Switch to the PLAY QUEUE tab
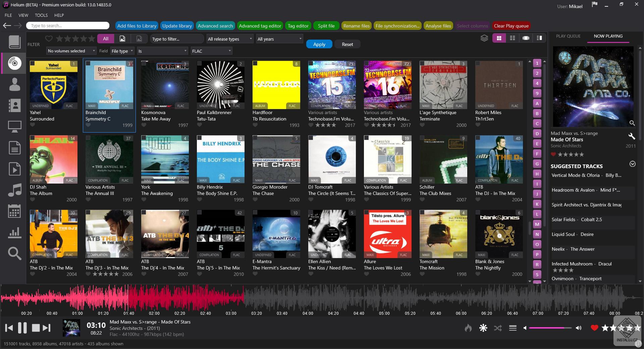Image resolution: width=644 pixels, height=349 pixels. pyautogui.click(x=568, y=36)
